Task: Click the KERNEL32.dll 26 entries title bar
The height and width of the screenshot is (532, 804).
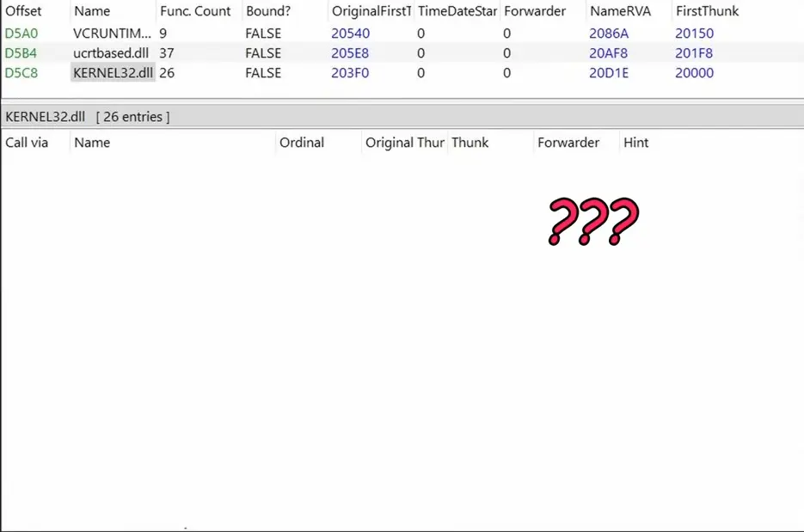Action: [88, 117]
